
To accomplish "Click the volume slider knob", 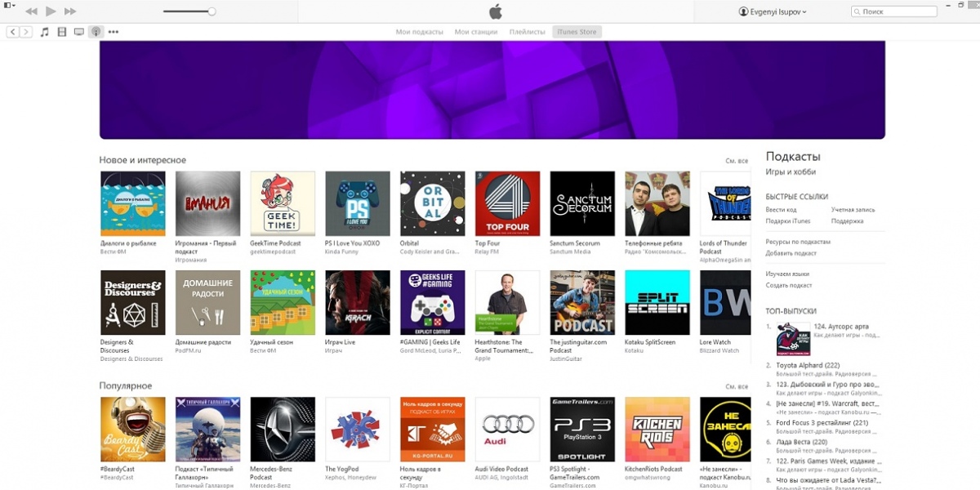I will 212,11.
